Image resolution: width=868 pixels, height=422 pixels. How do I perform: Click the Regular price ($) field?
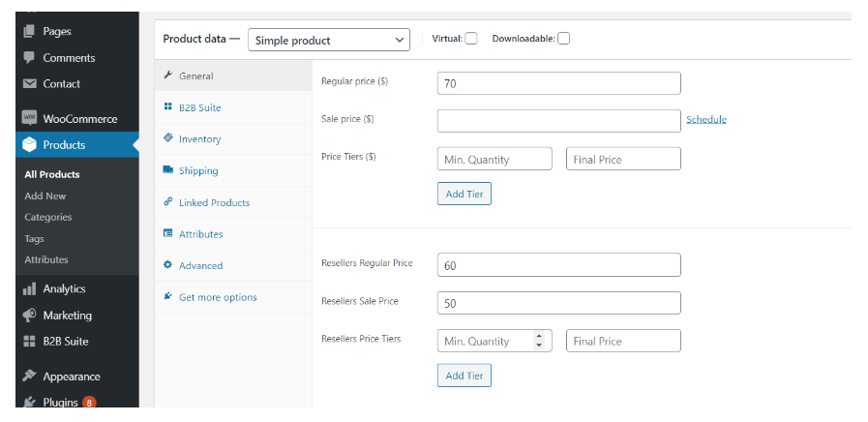point(558,83)
